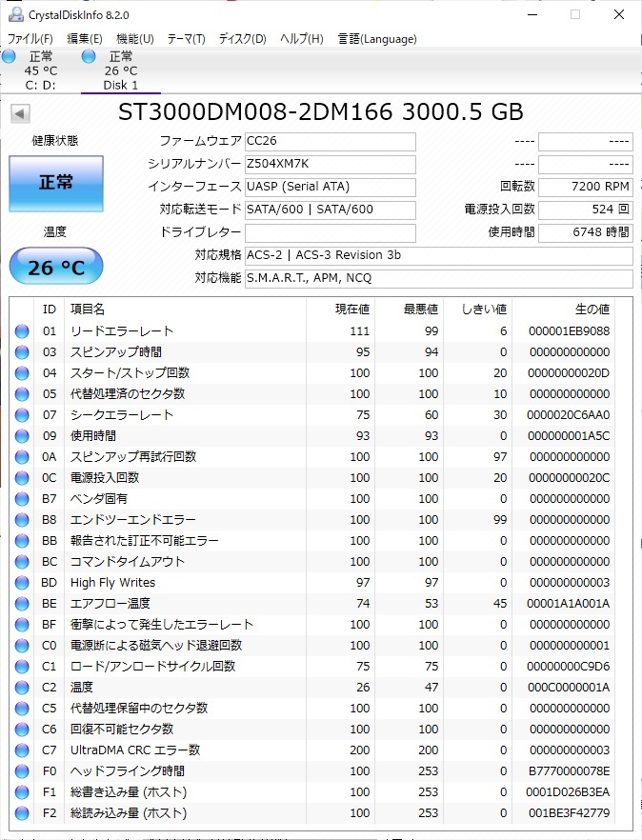
Task: Click raw value 001BE3F42779
Action: (569, 813)
